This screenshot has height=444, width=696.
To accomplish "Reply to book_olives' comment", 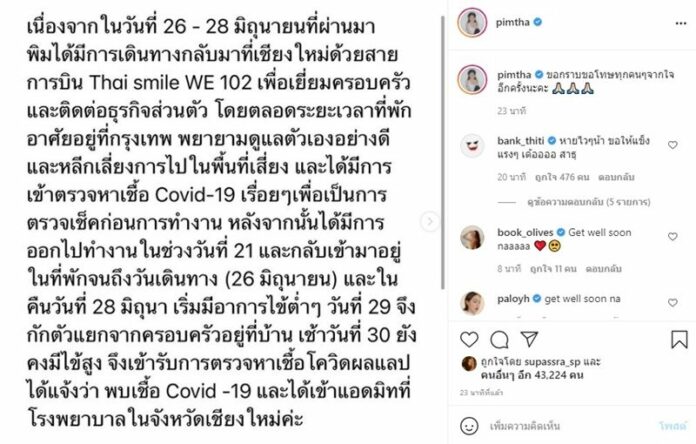I will [603, 269].
